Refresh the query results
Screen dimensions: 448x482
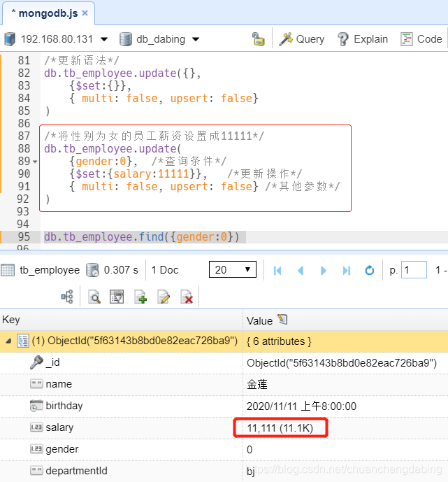(x=370, y=271)
